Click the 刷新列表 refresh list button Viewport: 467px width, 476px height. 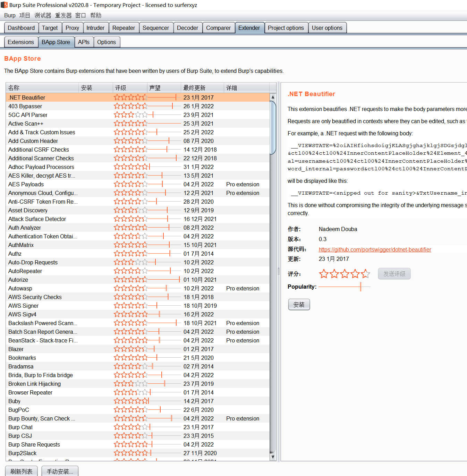coord(22,471)
